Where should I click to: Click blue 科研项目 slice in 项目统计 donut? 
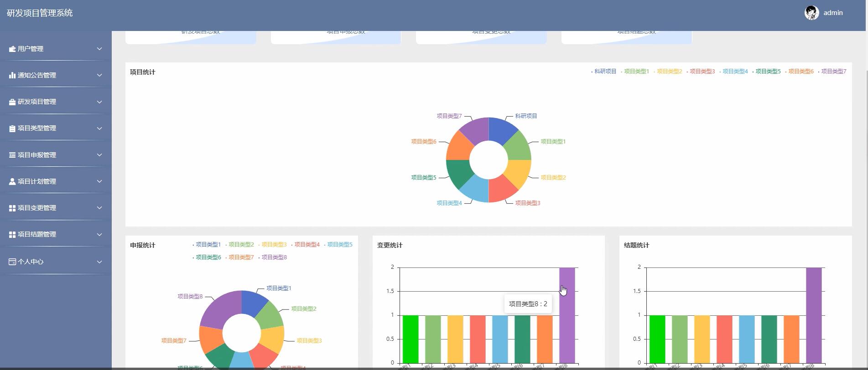(500, 131)
